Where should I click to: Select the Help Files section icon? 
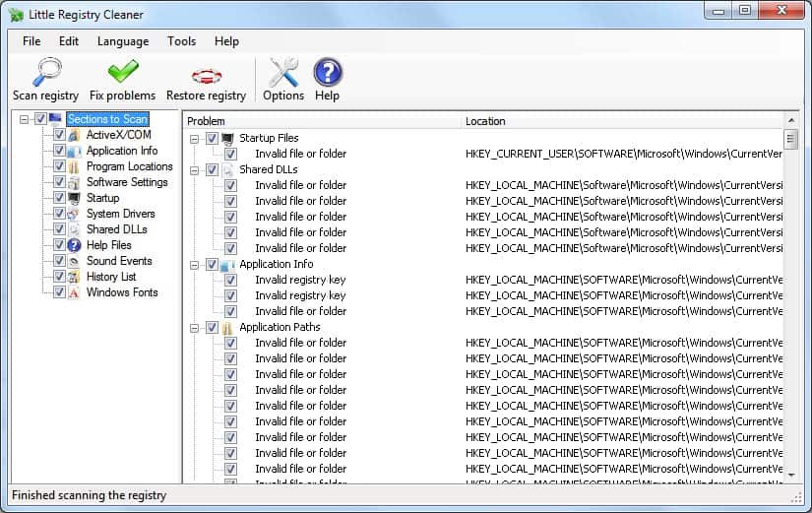point(75,245)
